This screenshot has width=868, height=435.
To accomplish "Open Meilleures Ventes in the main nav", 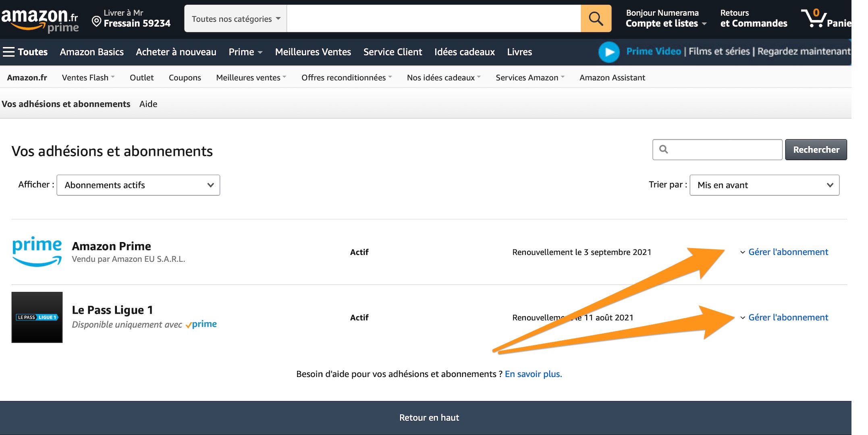I will tap(313, 52).
